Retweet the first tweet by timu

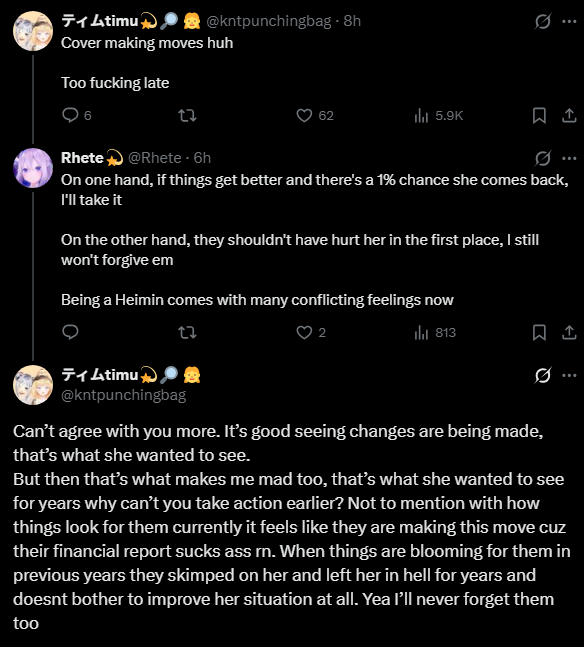click(187, 116)
